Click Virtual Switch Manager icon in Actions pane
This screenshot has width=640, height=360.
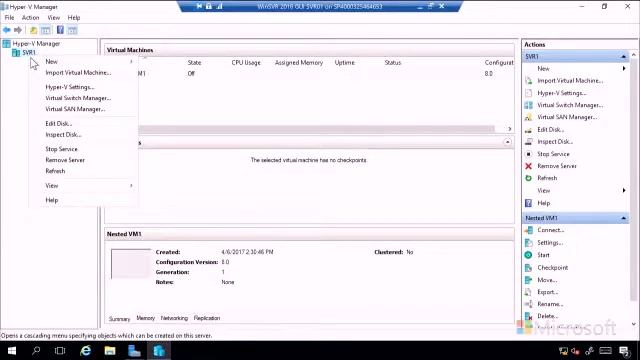click(x=529, y=105)
